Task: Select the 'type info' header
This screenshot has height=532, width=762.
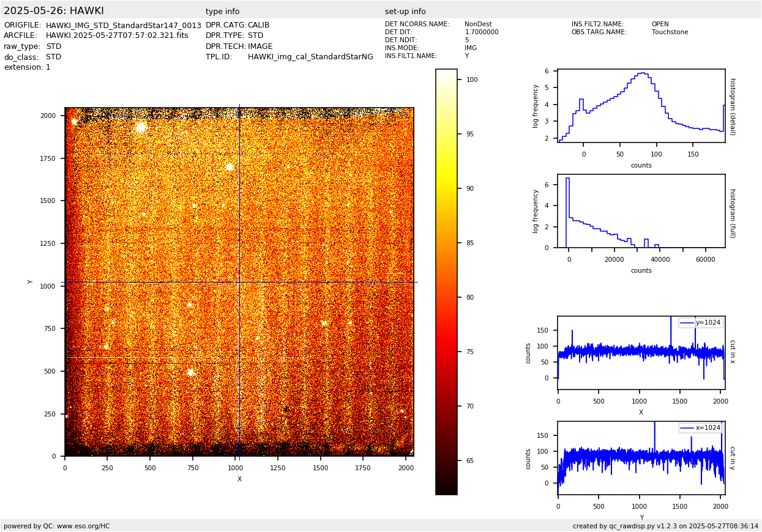Action: click(222, 12)
